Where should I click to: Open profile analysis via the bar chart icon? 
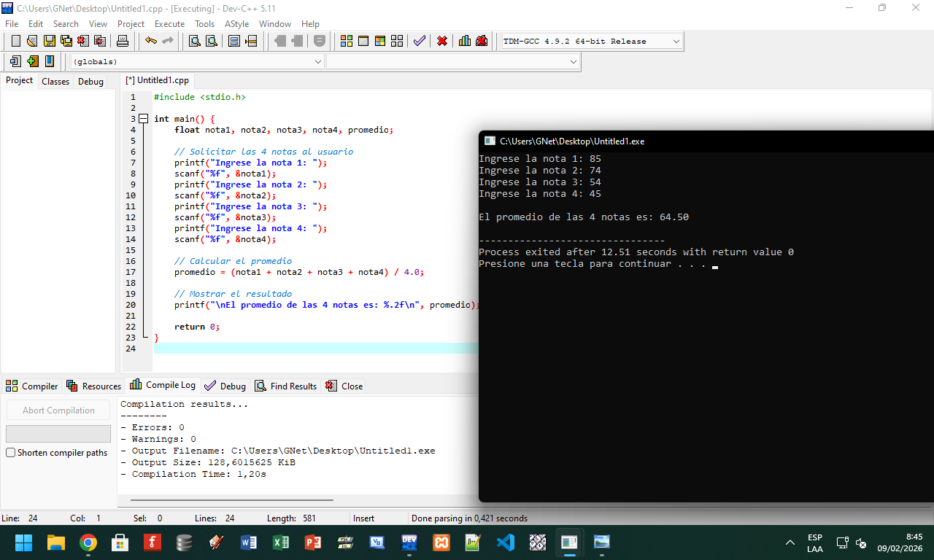pyautogui.click(x=465, y=41)
